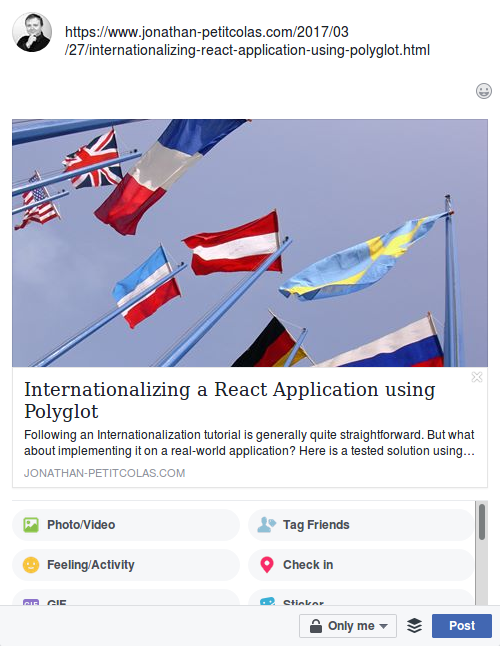This screenshot has height=646, width=500.
Task: Click the Check in red pin icon
Action: [267, 565]
